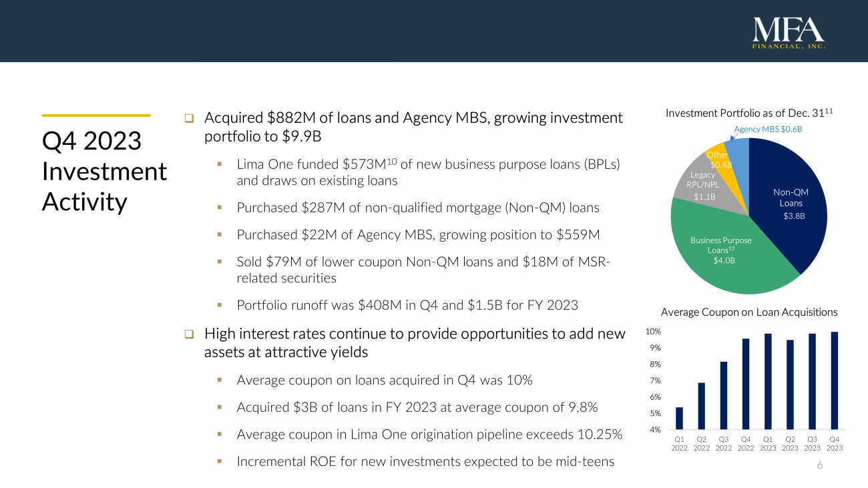The width and height of the screenshot is (868, 488).
Task: Click the "Investment Portfolio as of Dec. 31" chart title
Action: (x=749, y=114)
